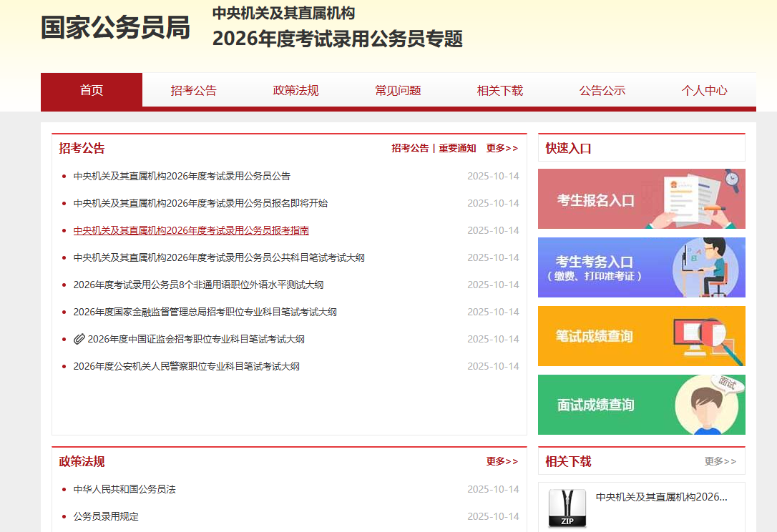
Task: Open the 笔试成绩查询 banner
Action: tap(641, 336)
